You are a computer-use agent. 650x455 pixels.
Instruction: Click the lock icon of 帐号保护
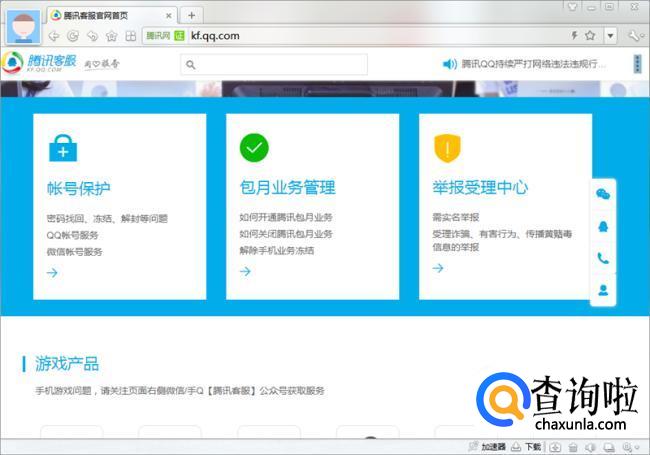click(x=63, y=148)
